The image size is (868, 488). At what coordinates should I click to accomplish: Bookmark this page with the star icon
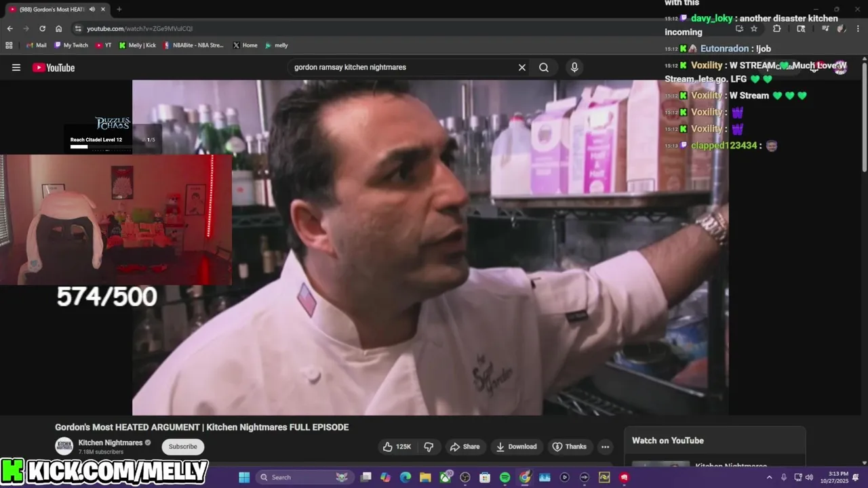[754, 28]
